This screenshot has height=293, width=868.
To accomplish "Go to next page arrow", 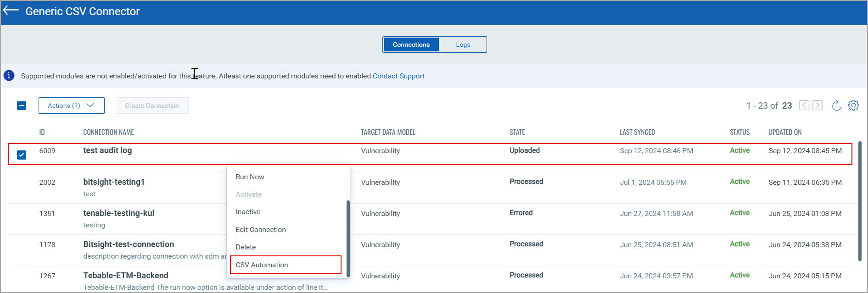I will point(818,105).
